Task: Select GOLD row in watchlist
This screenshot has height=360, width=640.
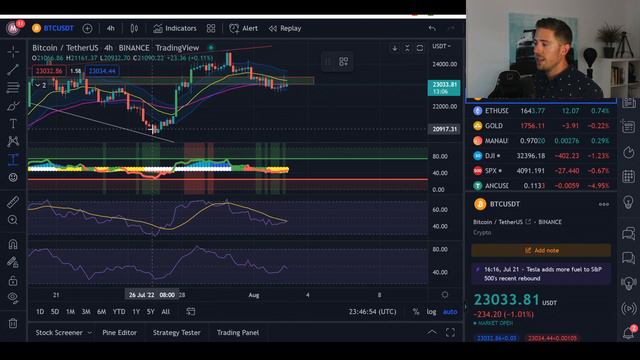Action: pyautogui.click(x=541, y=126)
